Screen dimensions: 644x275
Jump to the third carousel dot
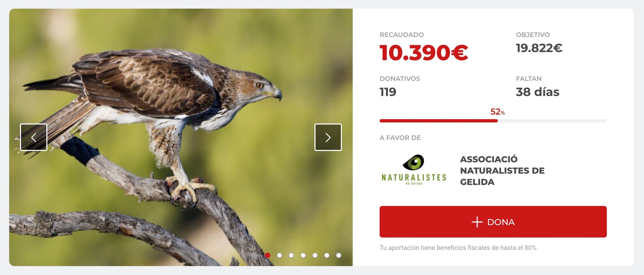pos(291,255)
